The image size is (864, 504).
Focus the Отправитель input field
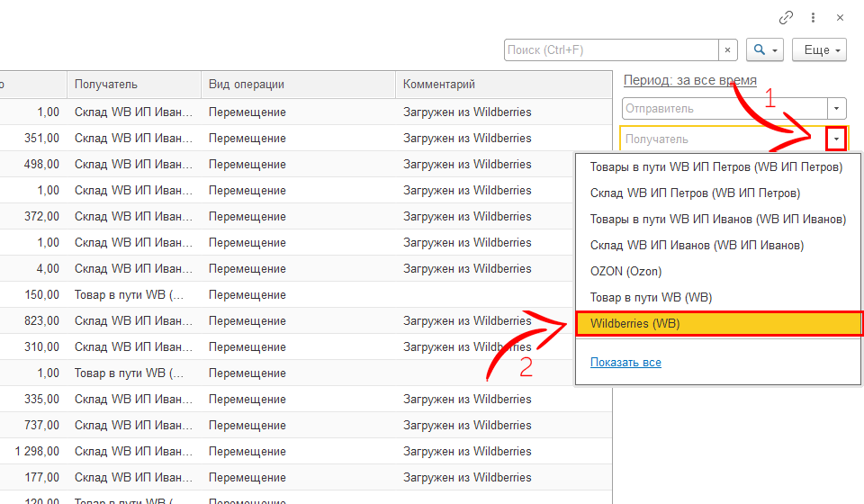coord(725,109)
